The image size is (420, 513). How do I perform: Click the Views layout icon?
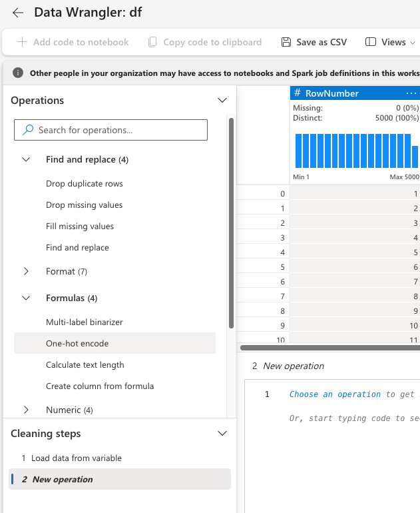(371, 42)
